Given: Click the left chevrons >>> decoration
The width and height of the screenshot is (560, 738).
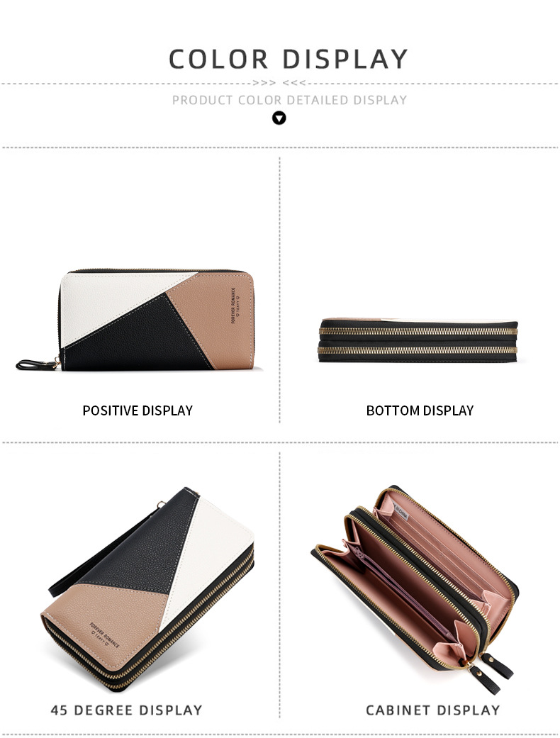Looking at the screenshot, I should coord(264,83).
